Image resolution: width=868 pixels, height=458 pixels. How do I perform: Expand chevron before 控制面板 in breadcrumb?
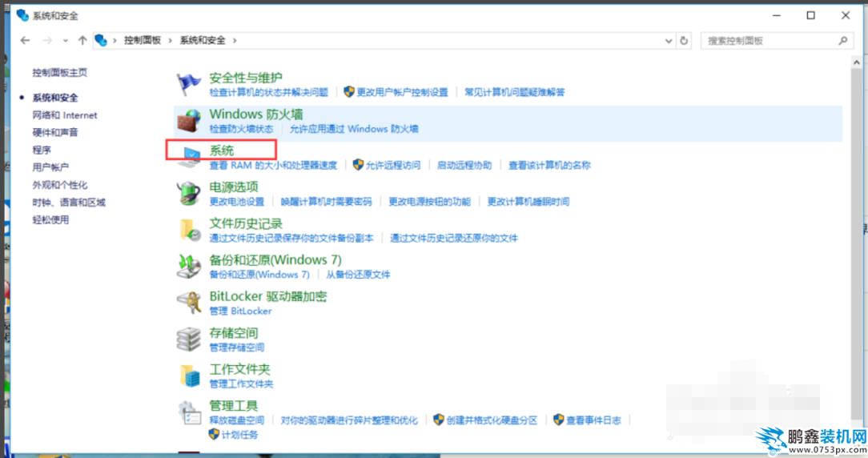point(115,40)
